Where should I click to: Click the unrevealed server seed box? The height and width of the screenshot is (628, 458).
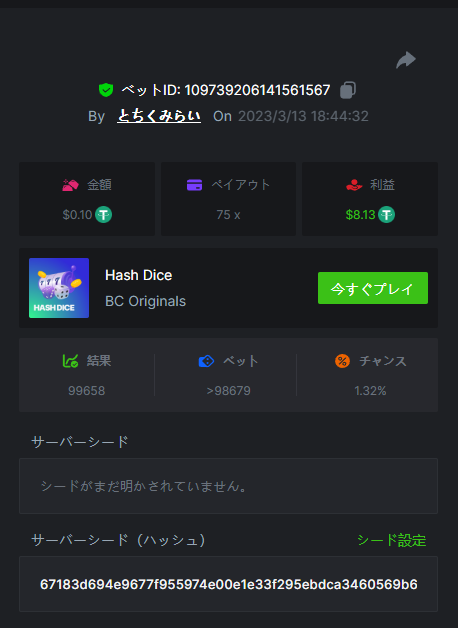229,486
